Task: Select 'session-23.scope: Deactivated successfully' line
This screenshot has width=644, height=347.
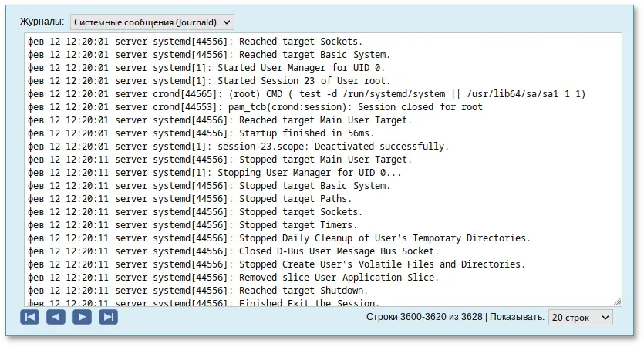Action: [238, 147]
